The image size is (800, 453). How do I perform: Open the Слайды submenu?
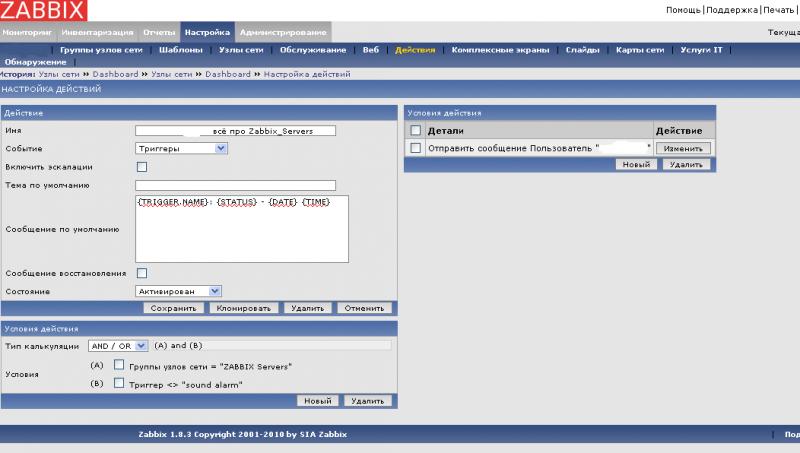pos(582,49)
